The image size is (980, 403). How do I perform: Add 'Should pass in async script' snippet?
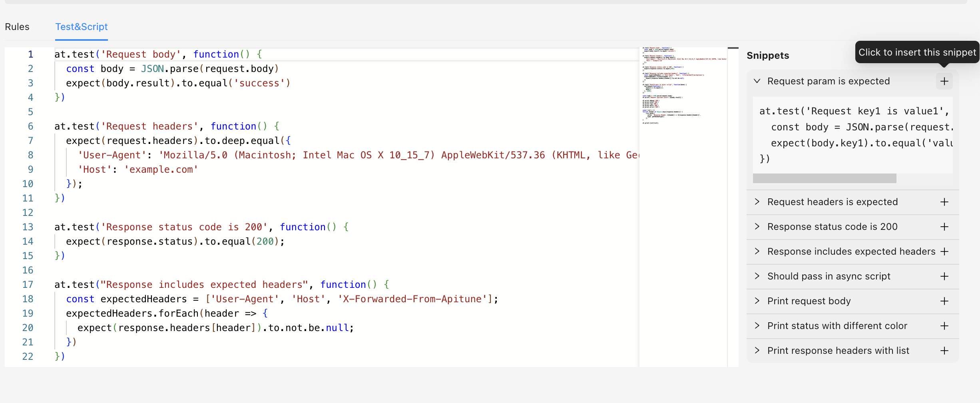[x=944, y=276]
